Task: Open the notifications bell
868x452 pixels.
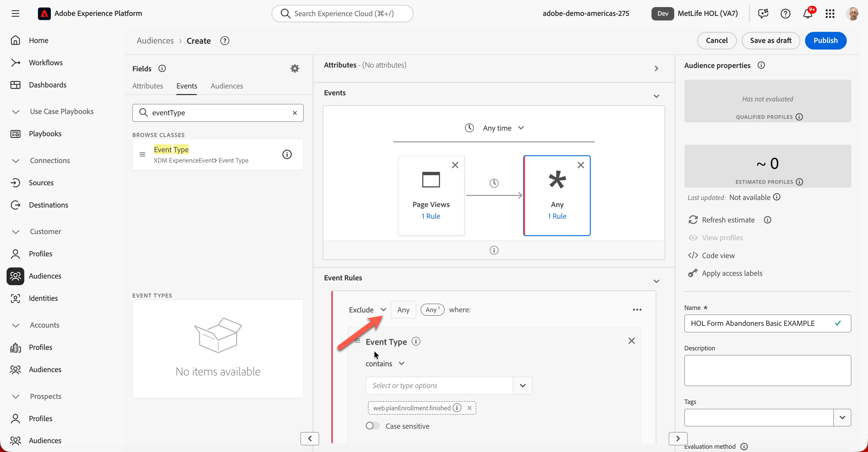Action: point(808,13)
